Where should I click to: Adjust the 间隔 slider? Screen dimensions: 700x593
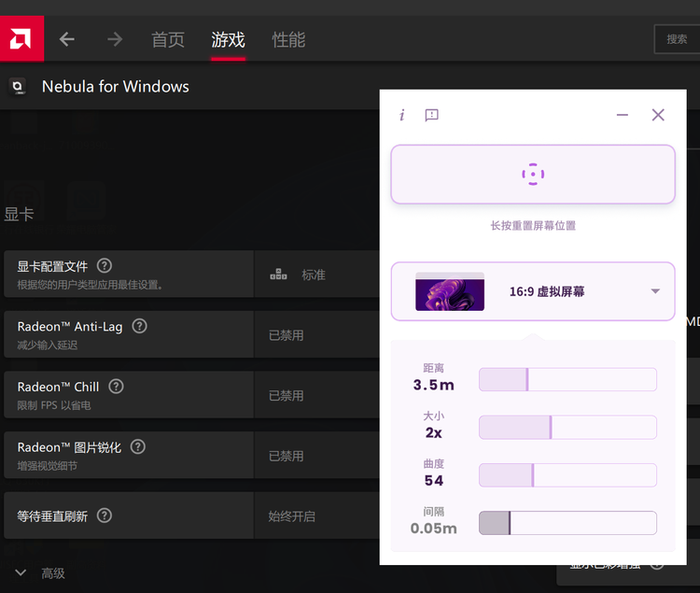[567, 523]
